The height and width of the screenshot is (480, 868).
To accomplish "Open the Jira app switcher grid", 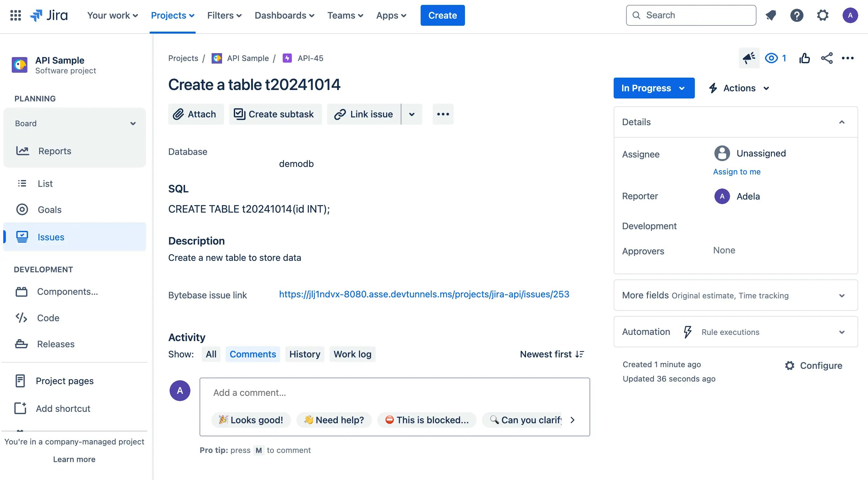I will coord(15,15).
